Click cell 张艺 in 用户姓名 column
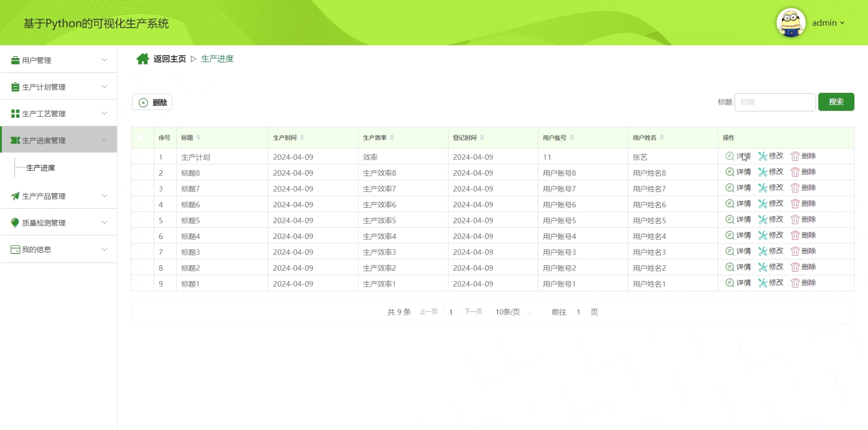 [x=640, y=157]
